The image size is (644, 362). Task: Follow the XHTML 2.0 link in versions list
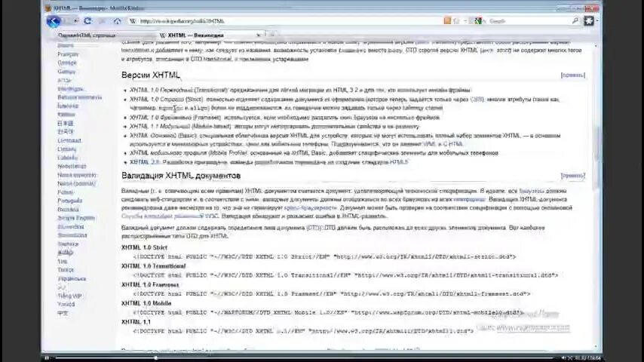[144, 162]
